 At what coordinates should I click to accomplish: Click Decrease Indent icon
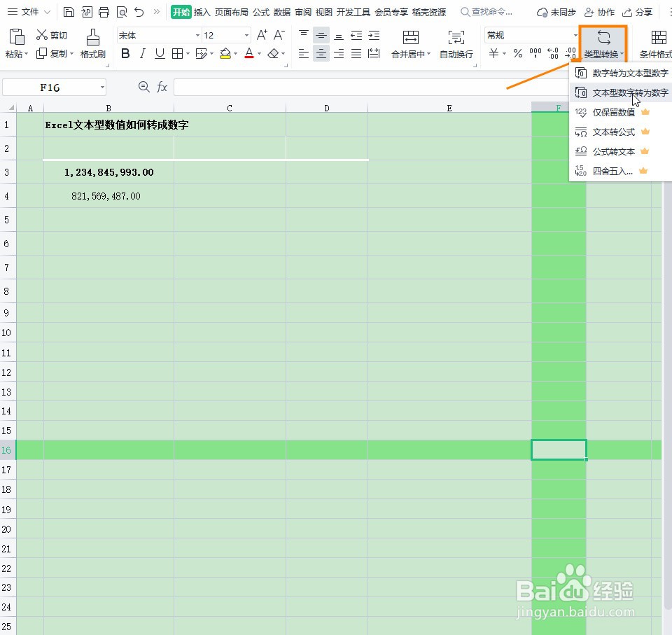click(x=356, y=35)
